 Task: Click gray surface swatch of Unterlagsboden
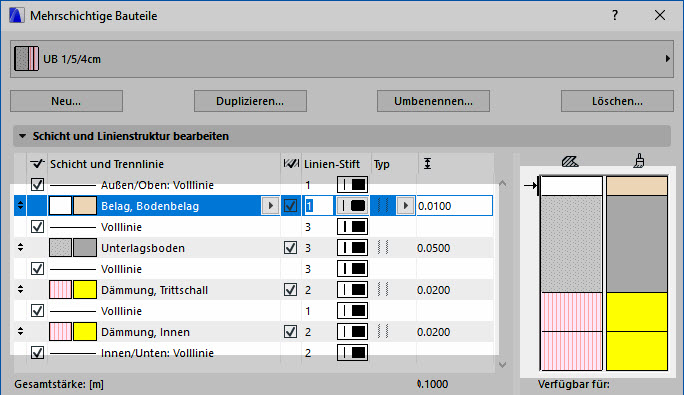click(x=85, y=247)
